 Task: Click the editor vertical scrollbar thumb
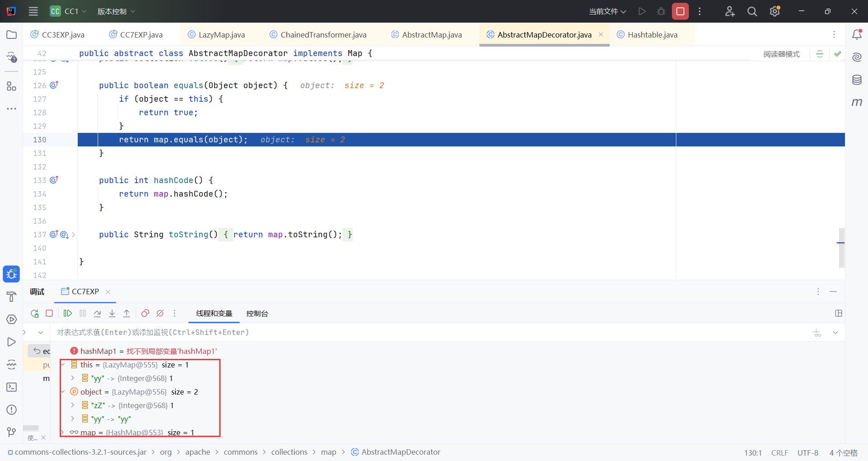pyautogui.click(x=841, y=248)
